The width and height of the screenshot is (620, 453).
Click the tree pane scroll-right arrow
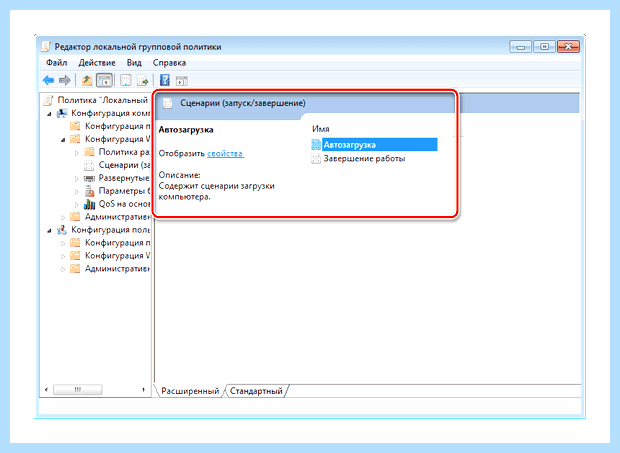click(143, 390)
